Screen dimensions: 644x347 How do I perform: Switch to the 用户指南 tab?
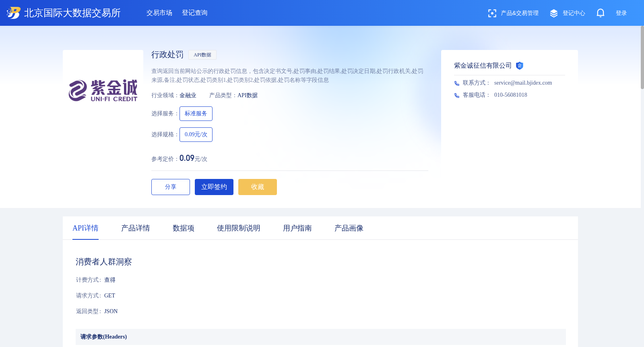pyautogui.click(x=297, y=228)
